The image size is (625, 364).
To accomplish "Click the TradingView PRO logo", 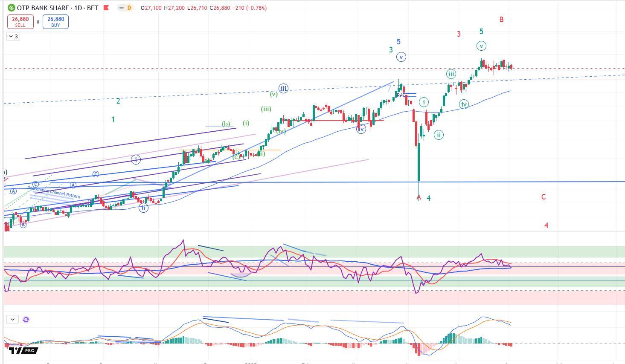I will [x=23, y=350].
